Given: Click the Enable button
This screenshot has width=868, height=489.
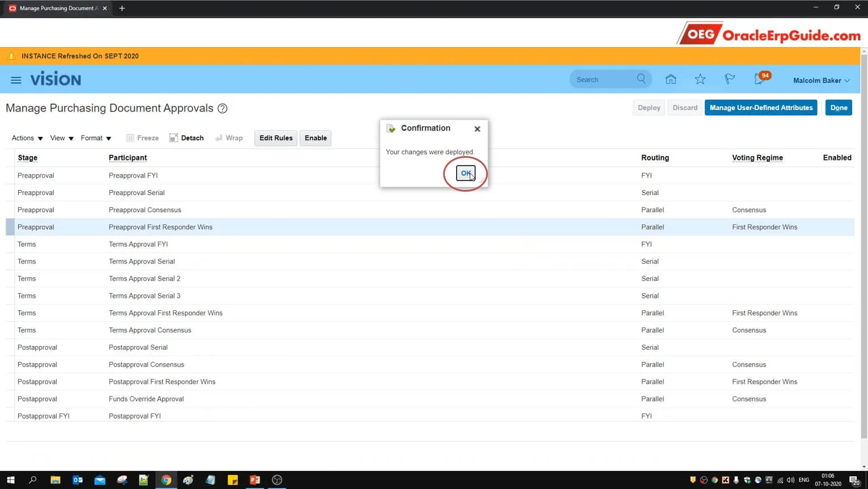Looking at the screenshot, I should click(315, 138).
